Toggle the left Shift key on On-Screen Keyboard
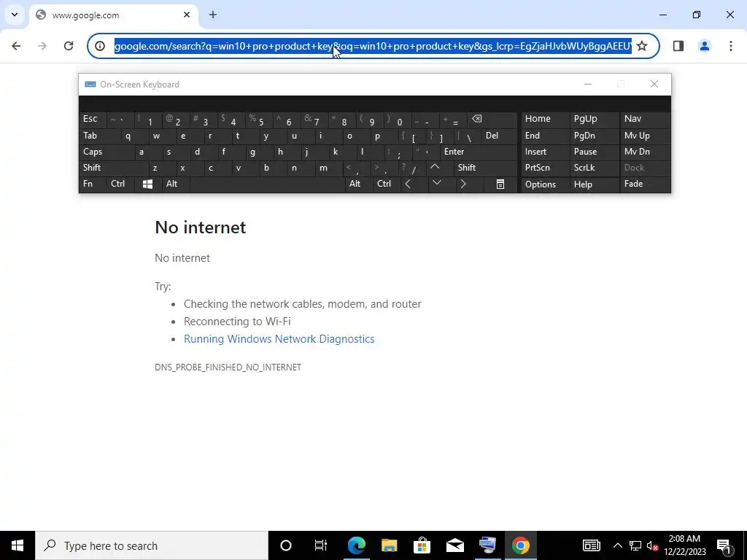Viewport: 747px width, 560px height. coord(113,168)
